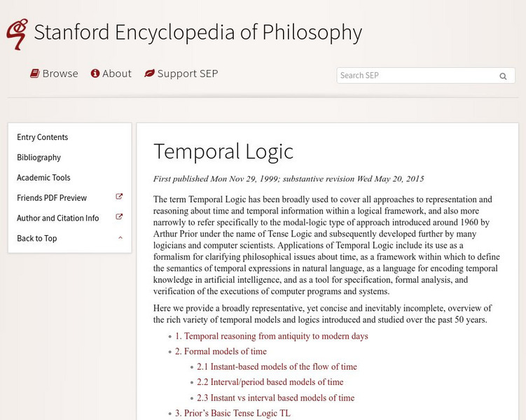Go to Instant-based models of flow section
Image resolution: width=526 pixels, height=420 pixels.
(277, 367)
